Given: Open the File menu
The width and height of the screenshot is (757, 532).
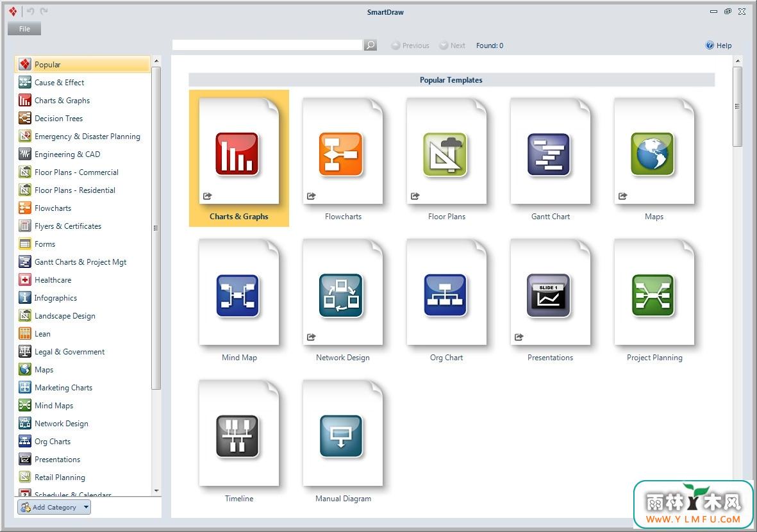Looking at the screenshot, I should coord(24,29).
